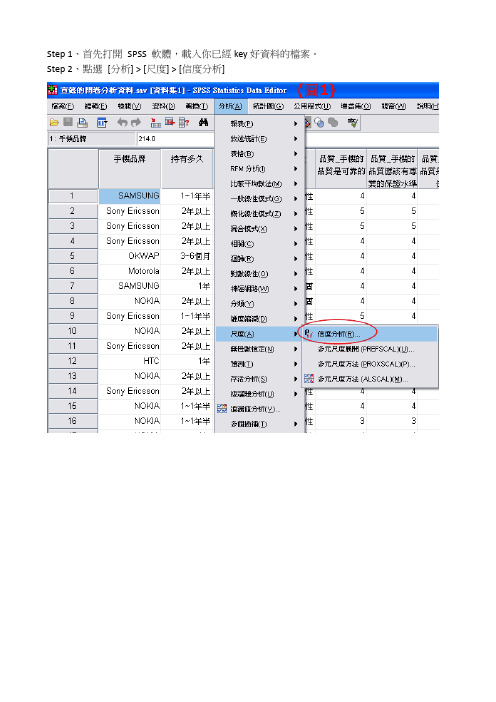Expand the 敘述統計(E) submenu arrow
This screenshot has width=496, height=702.
click(x=295, y=139)
